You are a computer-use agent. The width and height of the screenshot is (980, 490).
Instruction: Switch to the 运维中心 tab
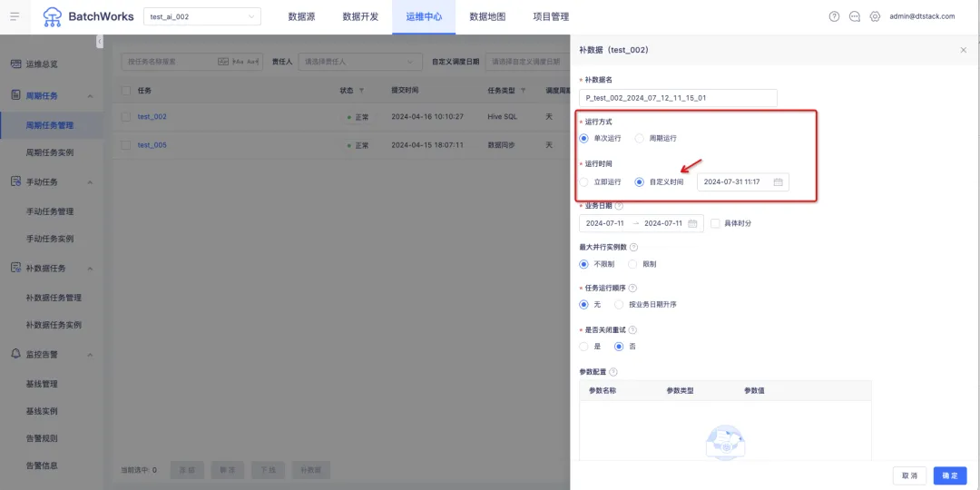424,17
